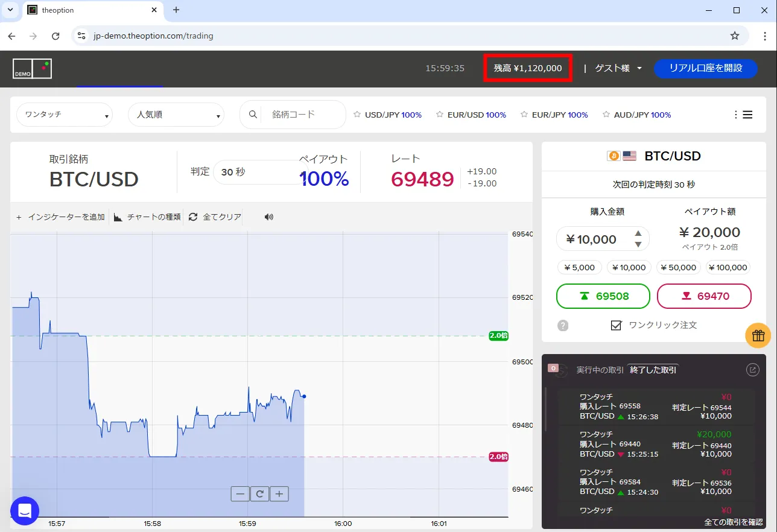Reset the chart zoom with refresh icon
This screenshot has width=777, height=532.
tap(259, 494)
